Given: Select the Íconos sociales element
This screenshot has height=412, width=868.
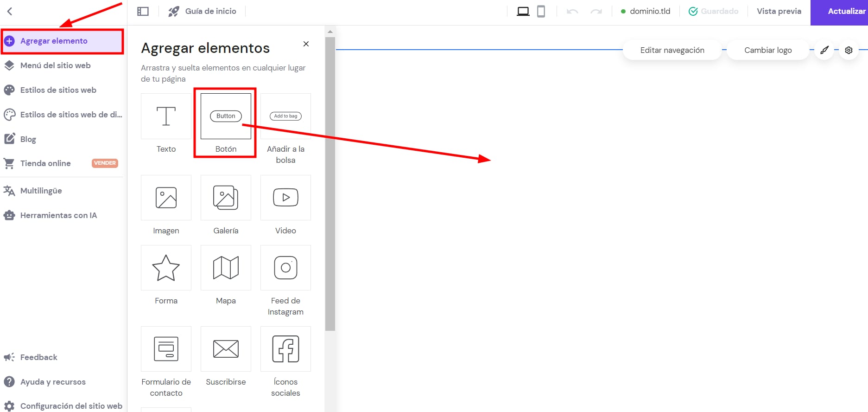Looking at the screenshot, I should (x=285, y=349).
